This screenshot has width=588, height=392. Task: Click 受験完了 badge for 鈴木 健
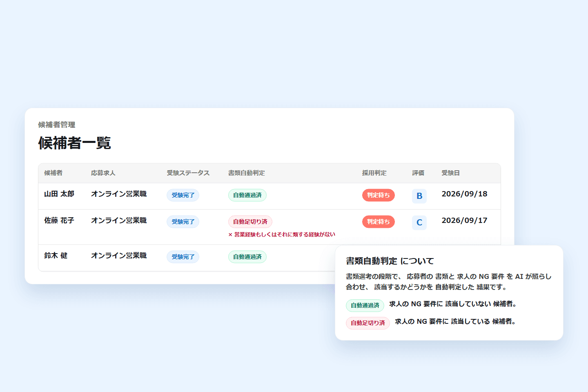tap(183, 257)
